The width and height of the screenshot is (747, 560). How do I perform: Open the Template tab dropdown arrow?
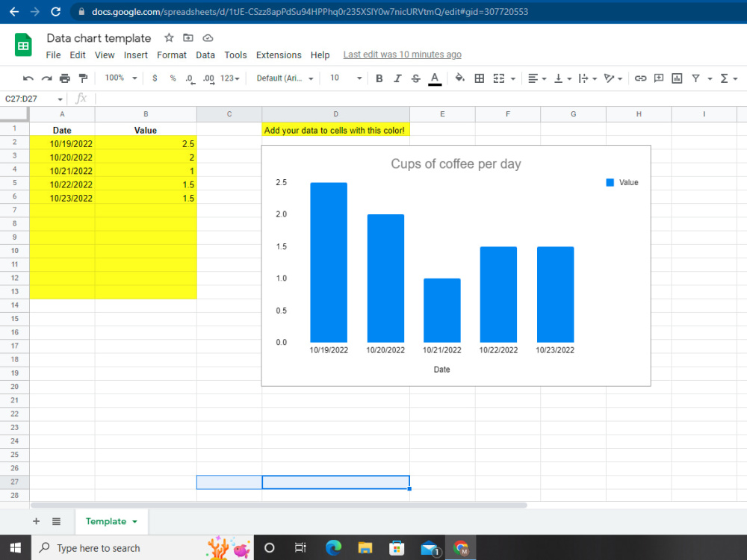point(134,522)
